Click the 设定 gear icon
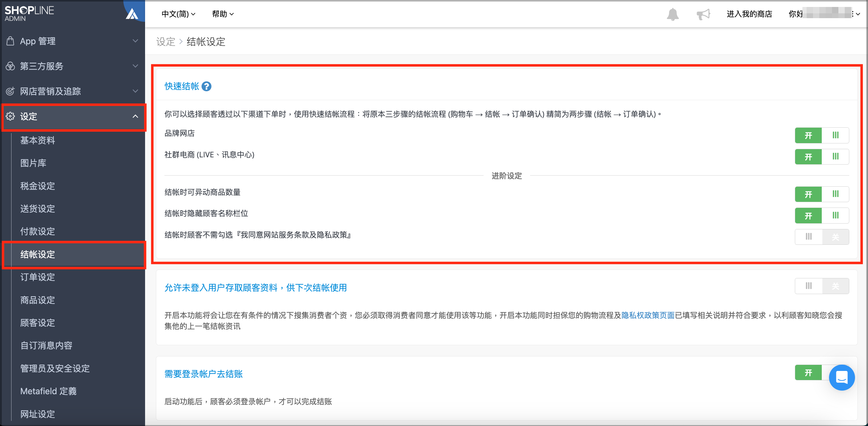 click(x=11, y=116)
